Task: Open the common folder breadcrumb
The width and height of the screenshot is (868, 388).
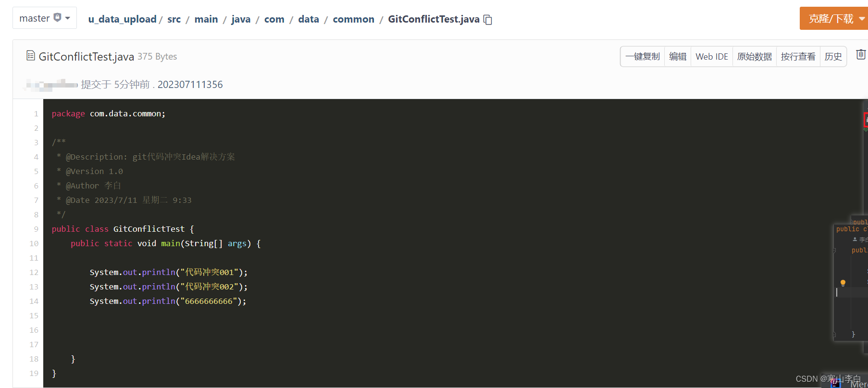Action: coord(353,19)
